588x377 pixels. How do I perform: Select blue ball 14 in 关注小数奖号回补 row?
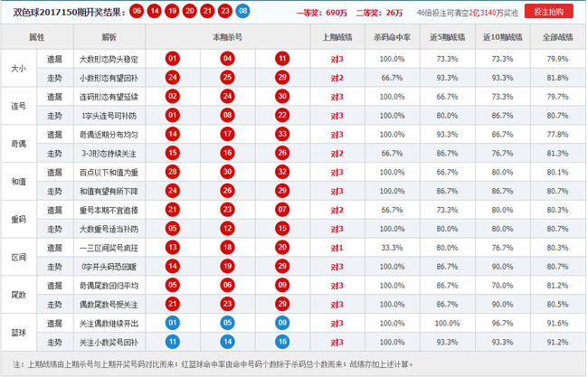[227, 342]
